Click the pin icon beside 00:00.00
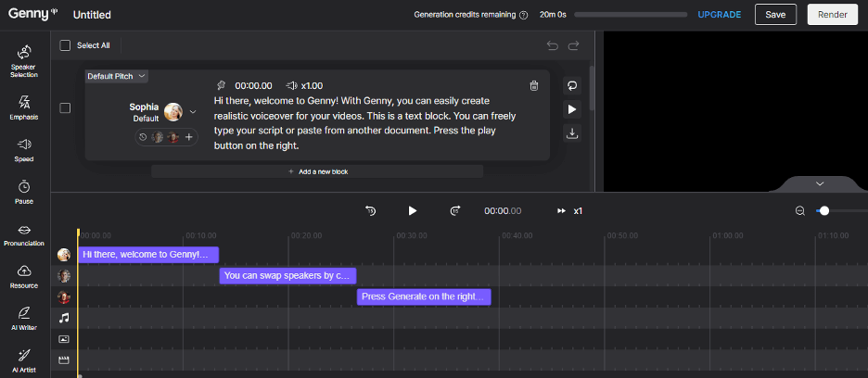 coord(221,85)
